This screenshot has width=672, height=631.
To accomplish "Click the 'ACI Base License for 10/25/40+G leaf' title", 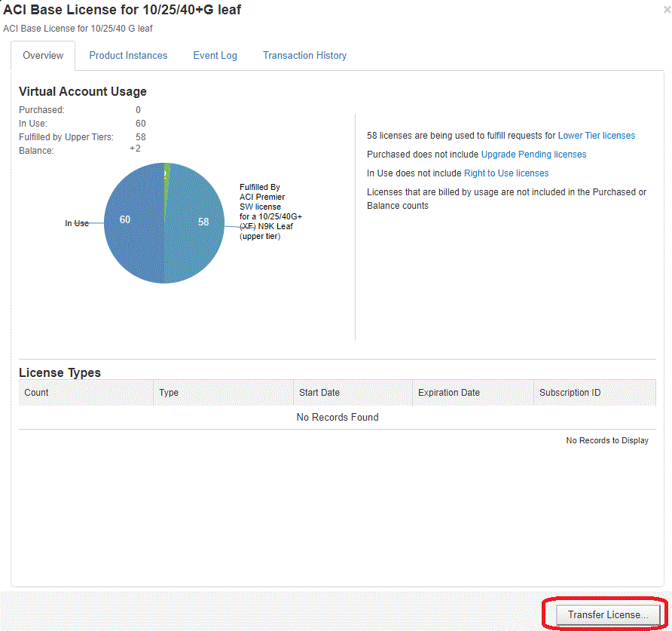I will [x=122, y=10].
